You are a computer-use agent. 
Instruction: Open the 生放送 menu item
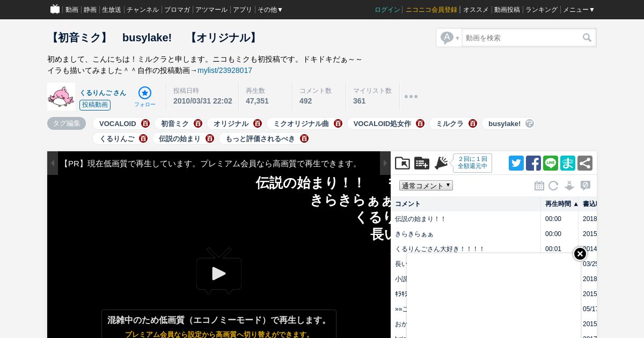[x=112, y=10]
